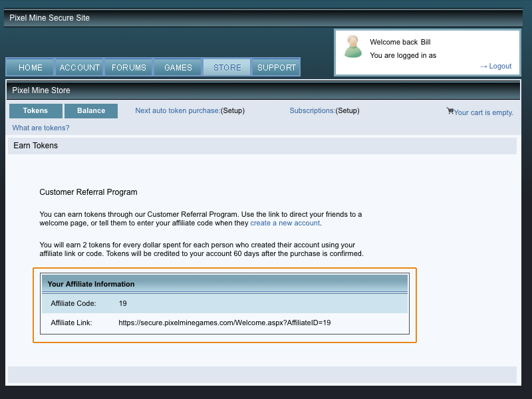
Task: Follow the 'create a new account' link
Action: pos(285,223)
